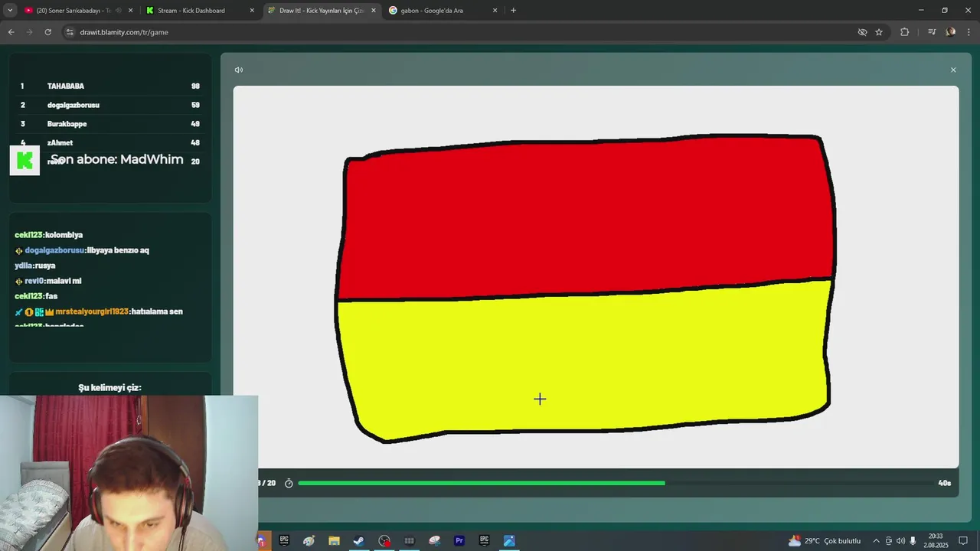Select dogalgazborusu leaderboard row

[x=110, y=105]
